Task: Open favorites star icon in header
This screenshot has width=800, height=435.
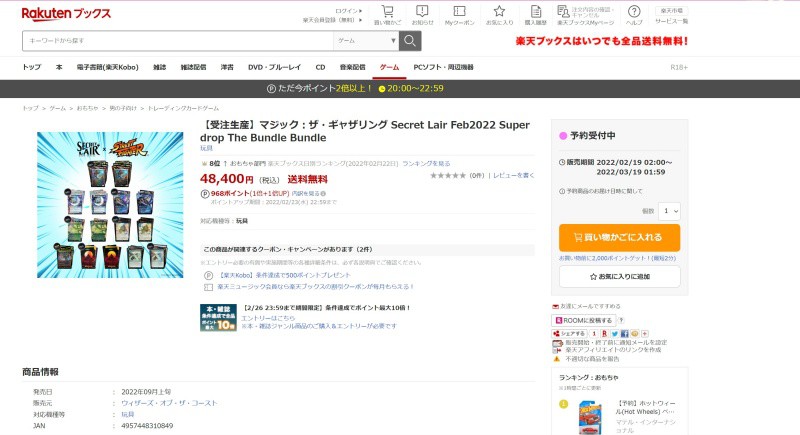Action: (499, 11)
